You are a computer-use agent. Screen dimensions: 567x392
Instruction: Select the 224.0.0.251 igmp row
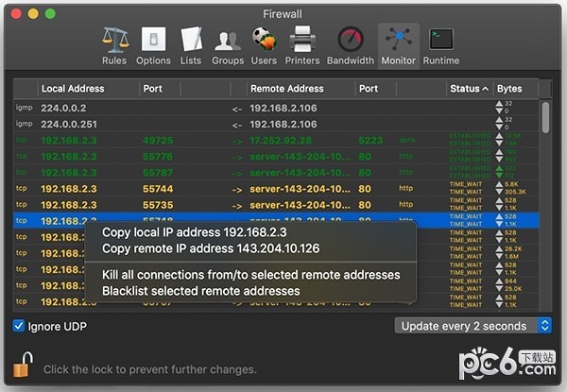tap(276, 125)
